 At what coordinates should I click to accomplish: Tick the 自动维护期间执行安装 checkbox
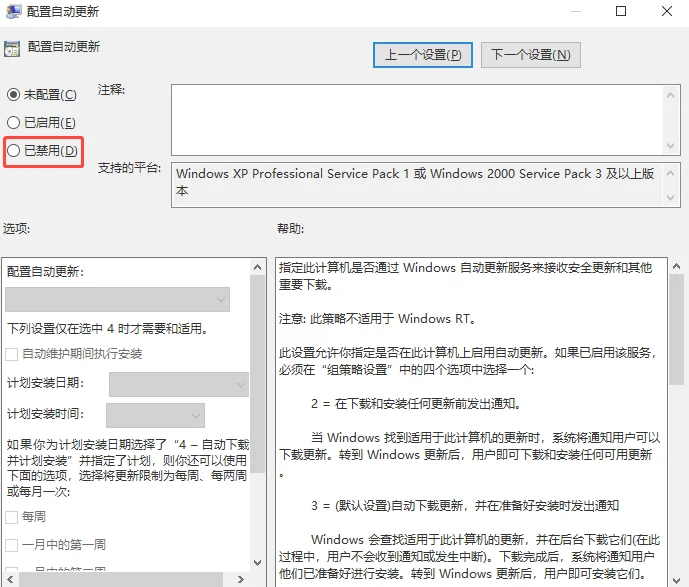(11, 354)
